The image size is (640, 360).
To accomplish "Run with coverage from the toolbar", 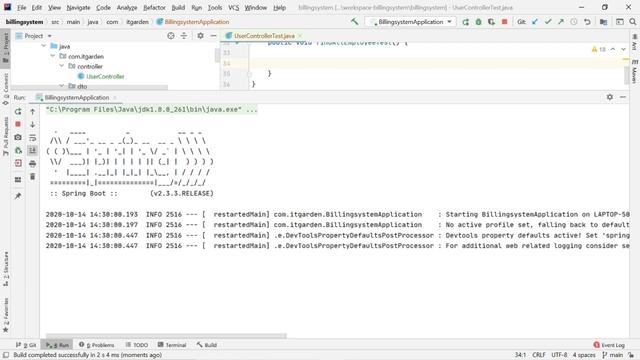I will (x=491, y=22).
